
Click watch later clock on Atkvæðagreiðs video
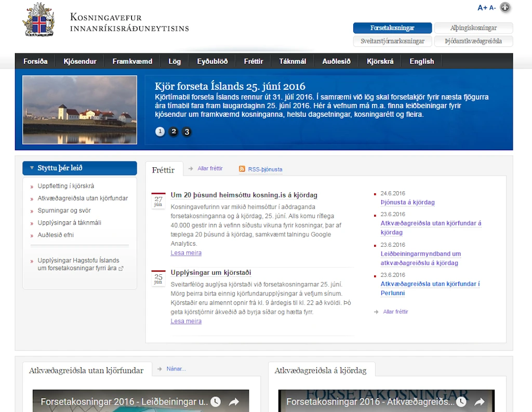coord(461,402)
